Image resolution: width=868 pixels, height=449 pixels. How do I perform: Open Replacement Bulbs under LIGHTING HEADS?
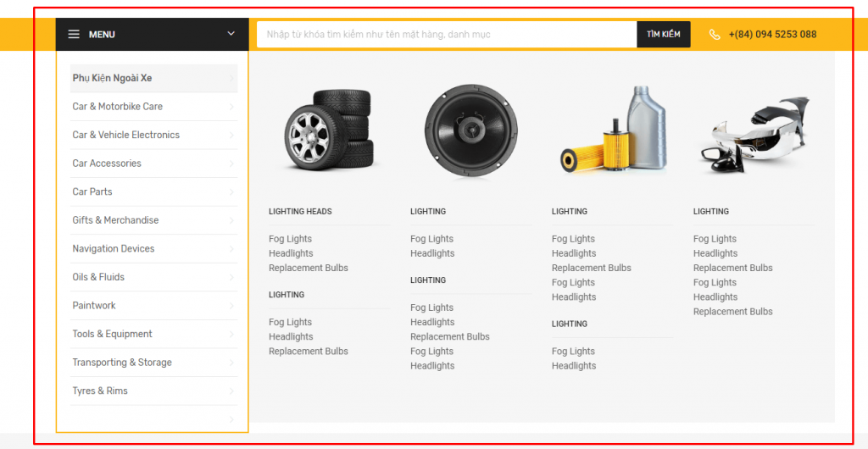(x=309, y=268)
